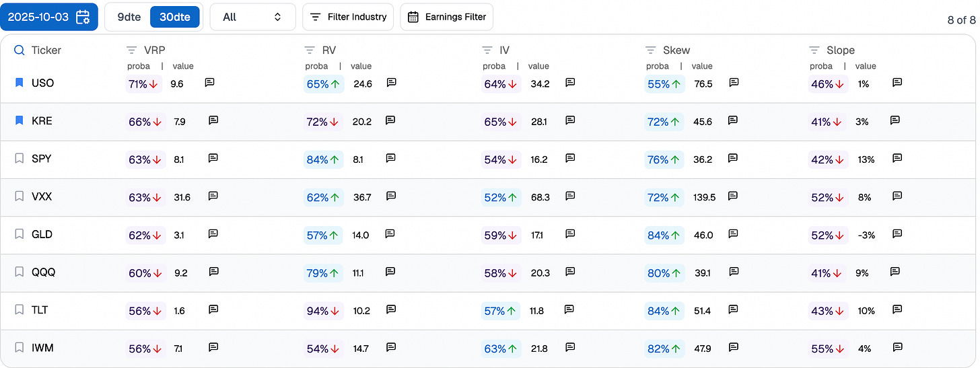The image size is (980, 368).
Task: Click the VXX Skew value 139.5
Action: coord(704,197)
